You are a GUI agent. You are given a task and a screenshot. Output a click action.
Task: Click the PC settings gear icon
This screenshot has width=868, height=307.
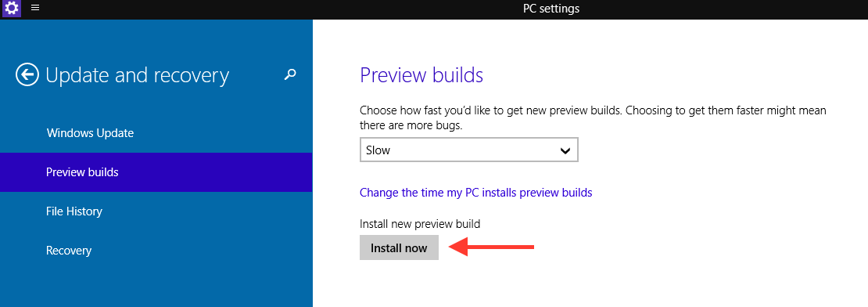coord(11,9)
